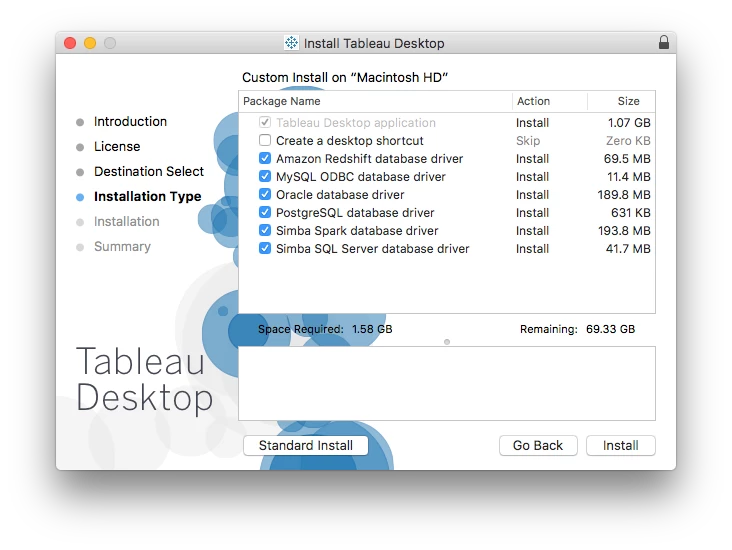The image size is (732, 550).
Task: Click the Remaining 69.33 GB text
Action: 577,329
